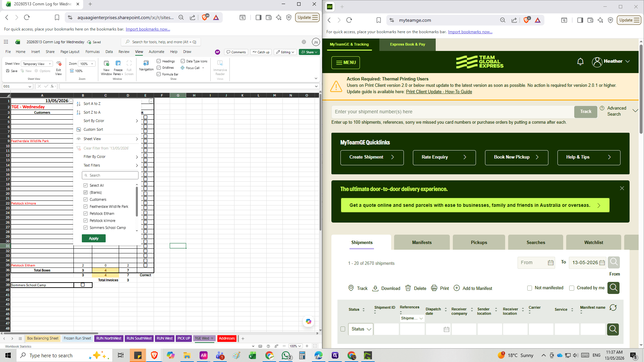Toggle the Gridlines checkbox
Screen dimensions: 644x362
[x=159, y=67]
